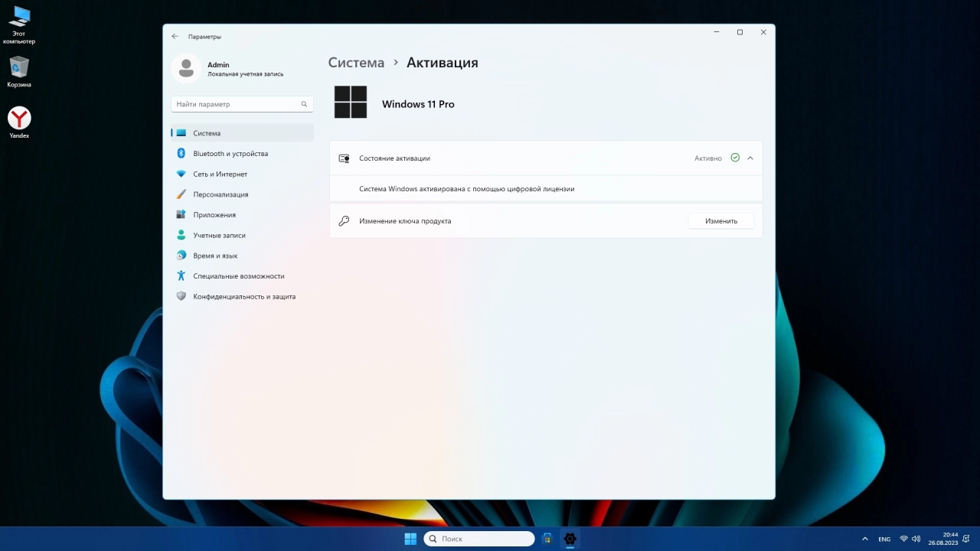This screenshot has height=551, width=980.
Task: Show hidden tray icons chevron
Action: (x=865, y=539)
